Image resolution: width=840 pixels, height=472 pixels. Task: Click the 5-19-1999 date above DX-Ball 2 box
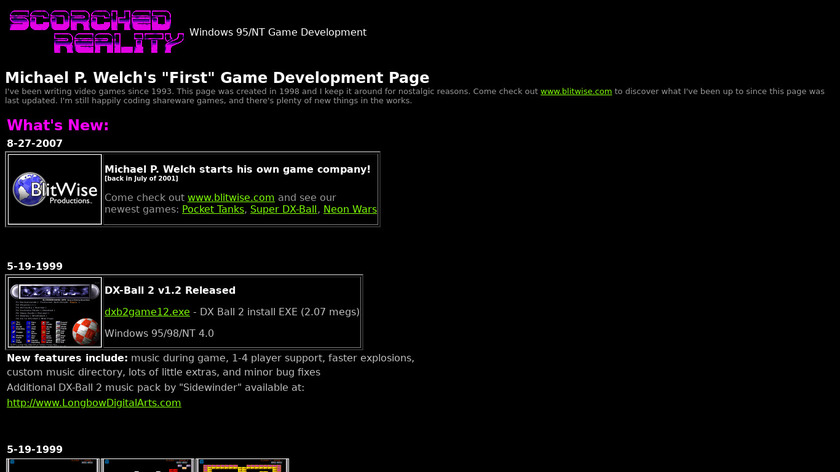[35, 266]
